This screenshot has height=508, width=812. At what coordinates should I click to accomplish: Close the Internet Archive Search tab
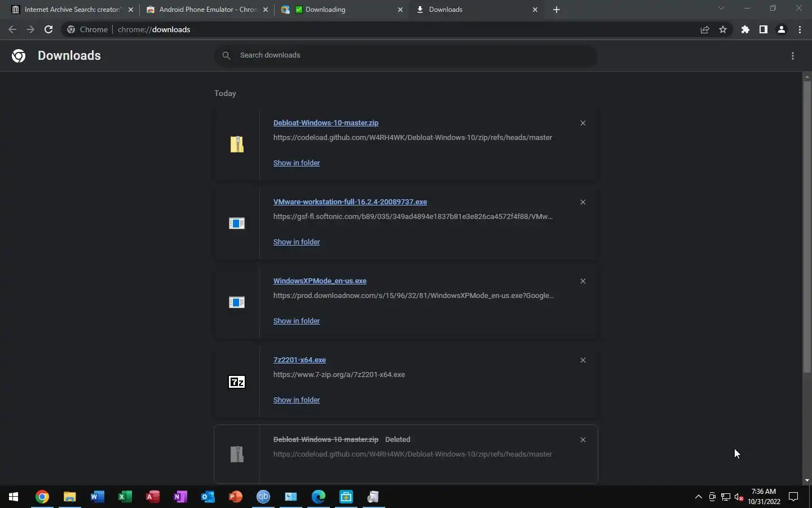pyautogui.click(x=131, y=10)
